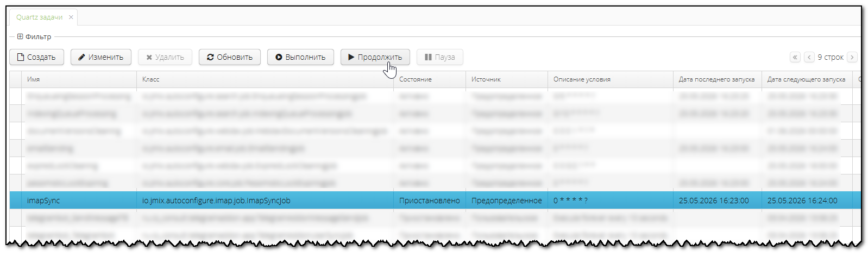The width and height of the screenshot is (868, 256).
Task: Sort by Состояние column header
Action: coord(430,79)
